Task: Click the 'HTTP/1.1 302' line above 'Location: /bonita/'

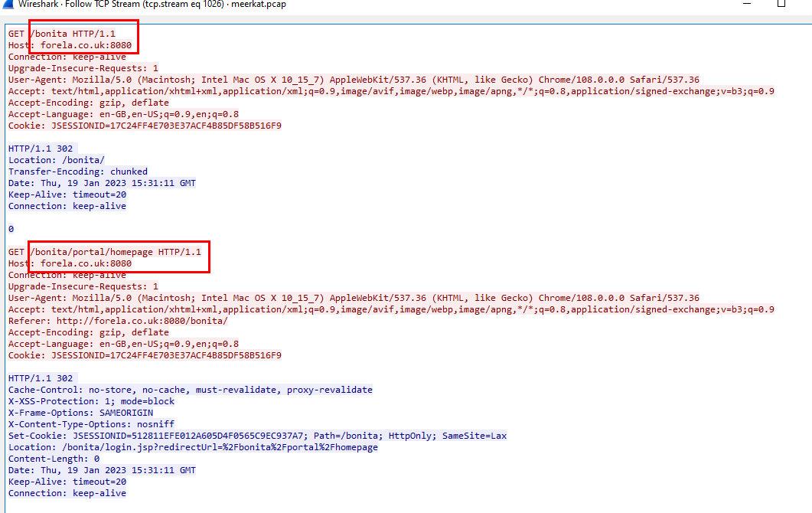Action: tap(41, 149)
